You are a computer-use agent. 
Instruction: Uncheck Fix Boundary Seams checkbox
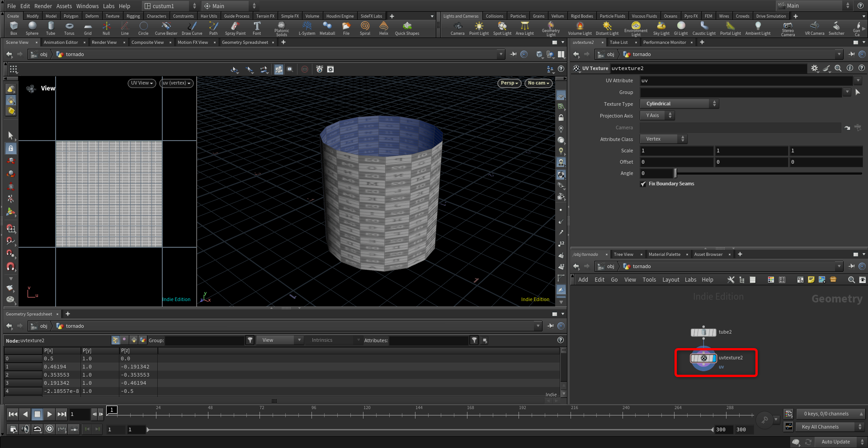[x=643, y=184]
